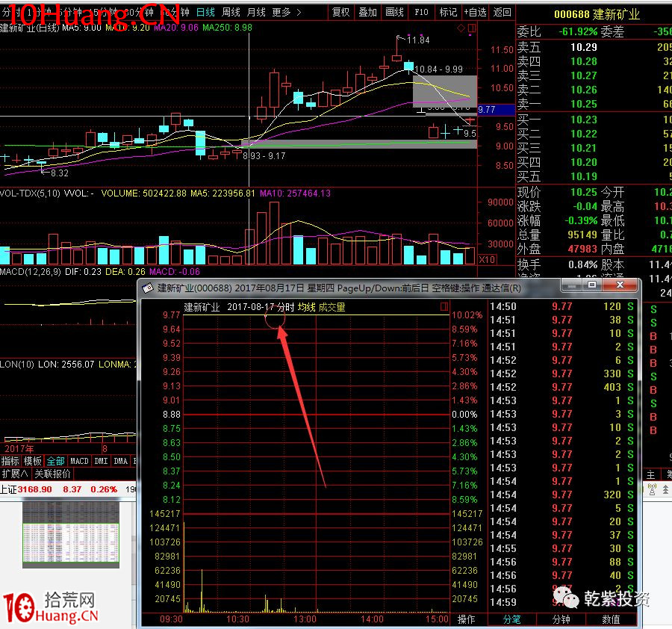Click the 买一 10.23 order row
672x629 pixels.
pos(594,120)
